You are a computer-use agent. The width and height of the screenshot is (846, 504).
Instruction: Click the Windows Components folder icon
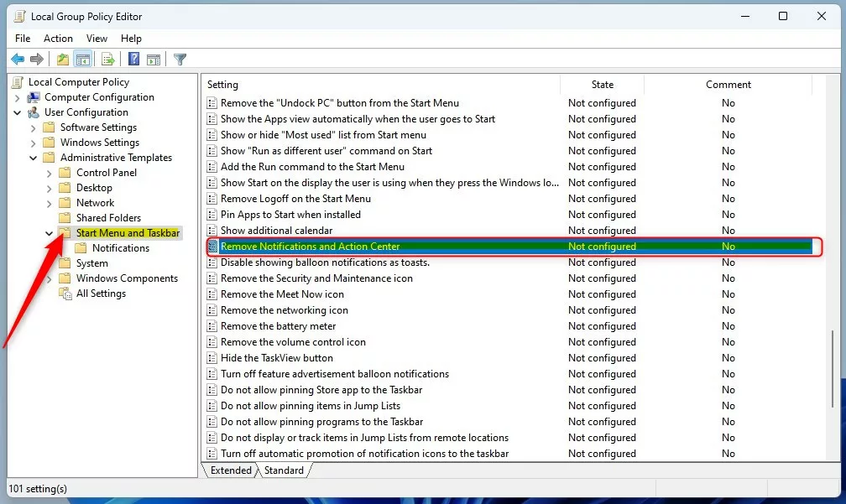[x=65, y=278]
